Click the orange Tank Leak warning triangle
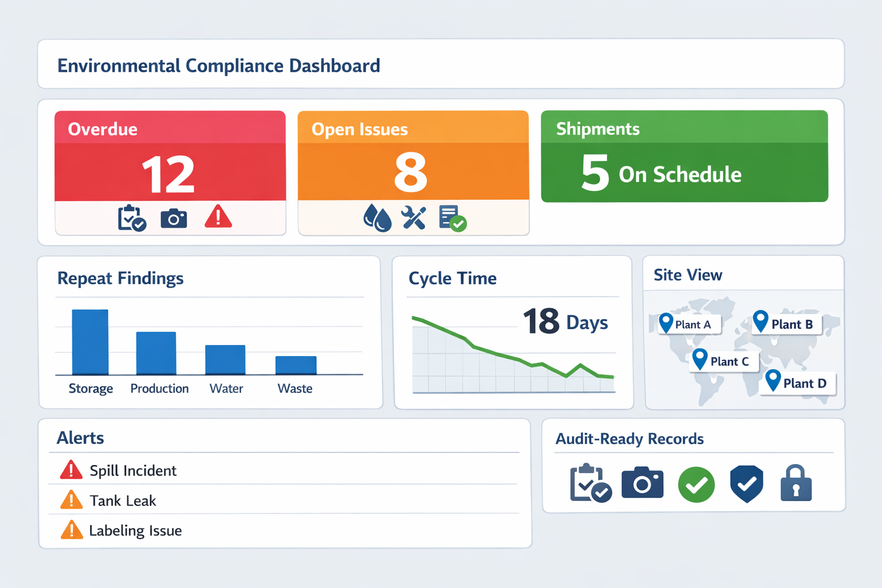Viewport: 882px width, 588px height. click(x=71, y=500)
